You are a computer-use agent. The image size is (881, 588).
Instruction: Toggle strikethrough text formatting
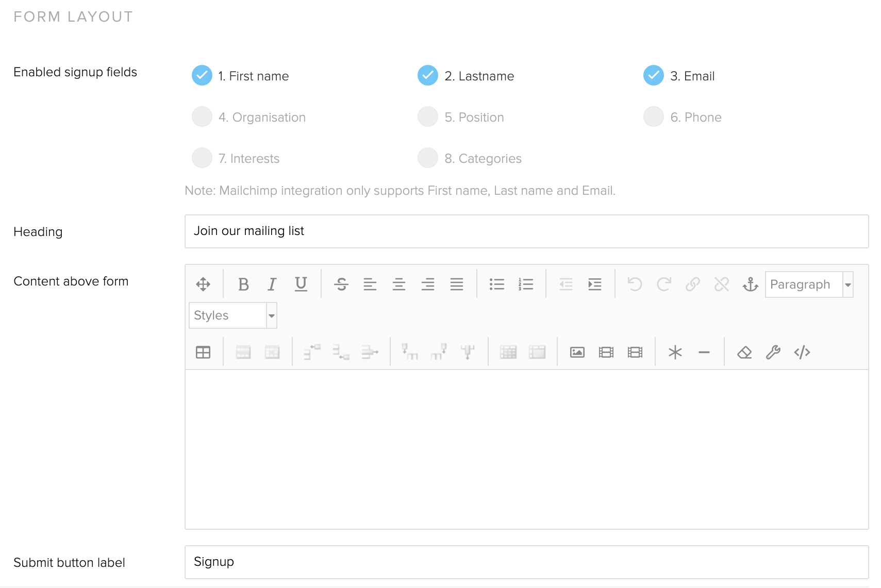coord(341,284)
